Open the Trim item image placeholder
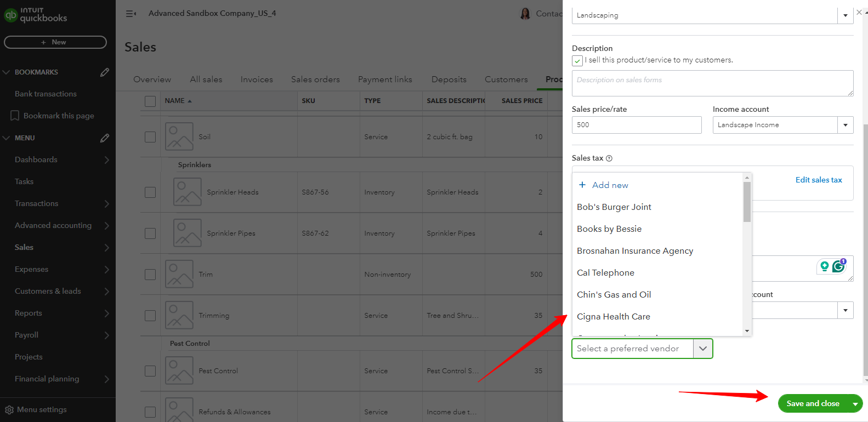868x422 pixels. click(x=179, y=274)
